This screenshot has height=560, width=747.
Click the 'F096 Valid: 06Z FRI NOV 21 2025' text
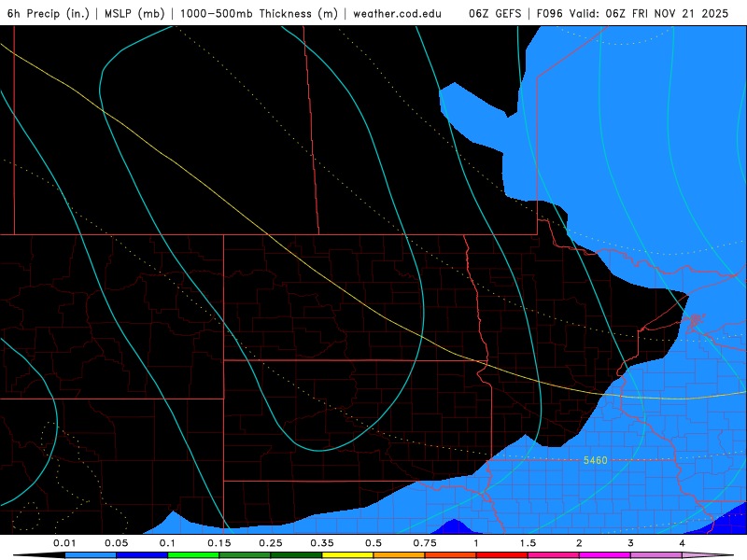coord(633,13)
